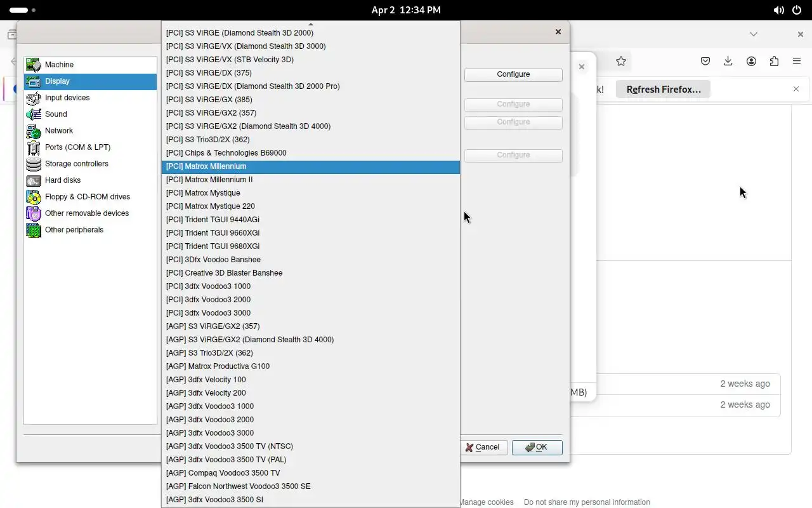Confirm settings with OK button

click(537, 447)
